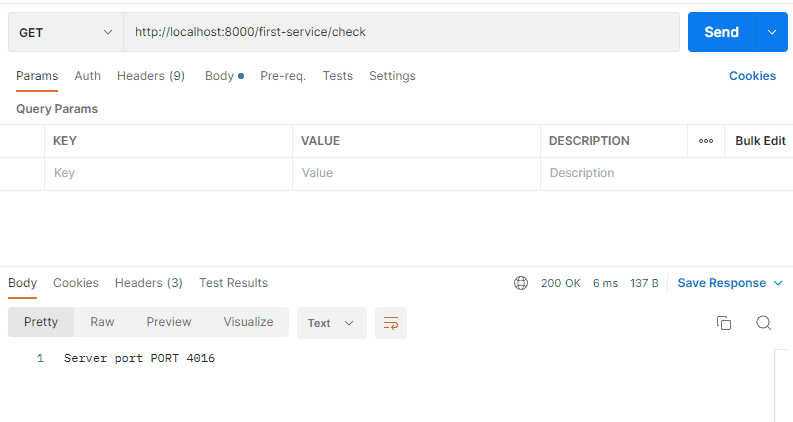Click the 200 OK status
This screenshot has width=793, height=422.
[x=560, y=283]
